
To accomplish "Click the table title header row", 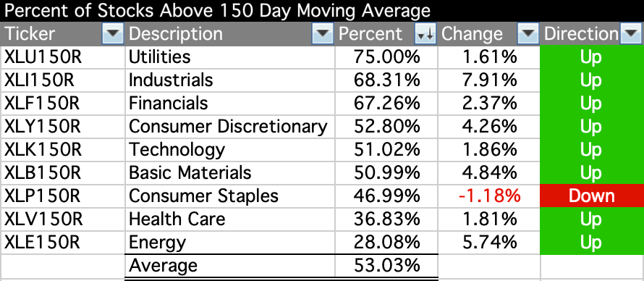I will pyautogui.click(x=322, y=11).
